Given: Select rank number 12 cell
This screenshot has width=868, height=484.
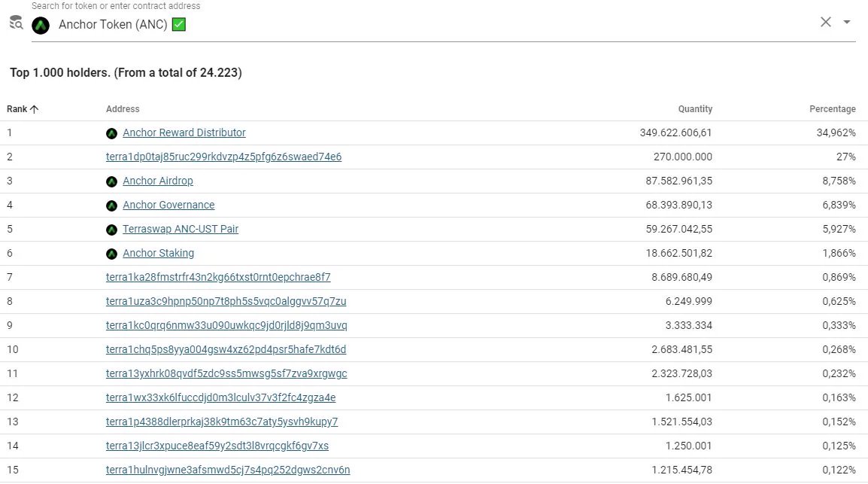Looking at the screenshot, I should click(x=13, y=397).
